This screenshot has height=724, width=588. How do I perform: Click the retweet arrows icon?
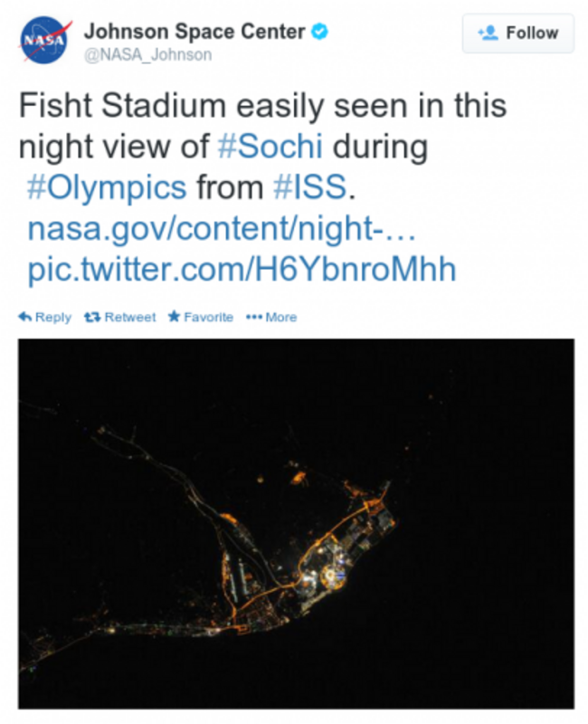click(x=92, y=318)
